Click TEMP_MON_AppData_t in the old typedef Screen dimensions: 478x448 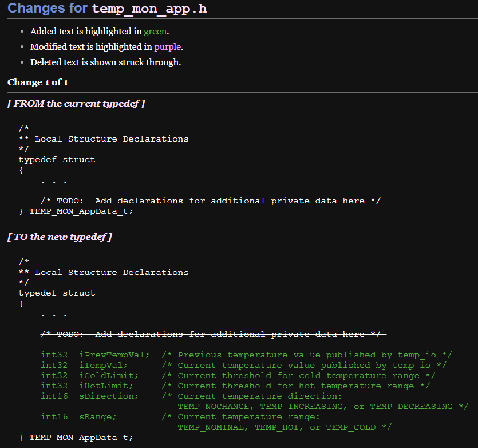tap(81, 211)
